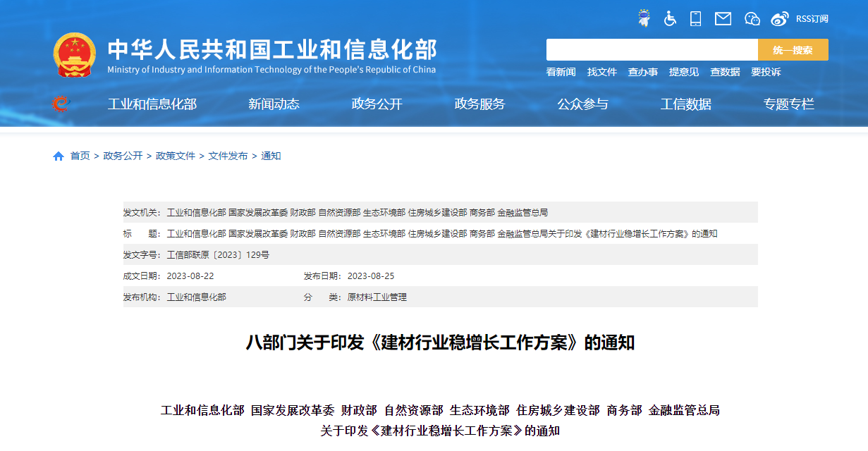This screenshot has width=868, height=451.
Task: Click 金融监管总局 in the bold body line
Action: coord(684,410)
